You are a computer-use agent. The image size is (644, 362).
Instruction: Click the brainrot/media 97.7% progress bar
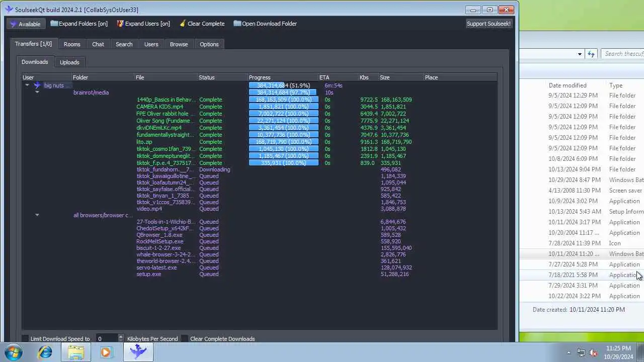pyautogui.click(x=284, y=93)
